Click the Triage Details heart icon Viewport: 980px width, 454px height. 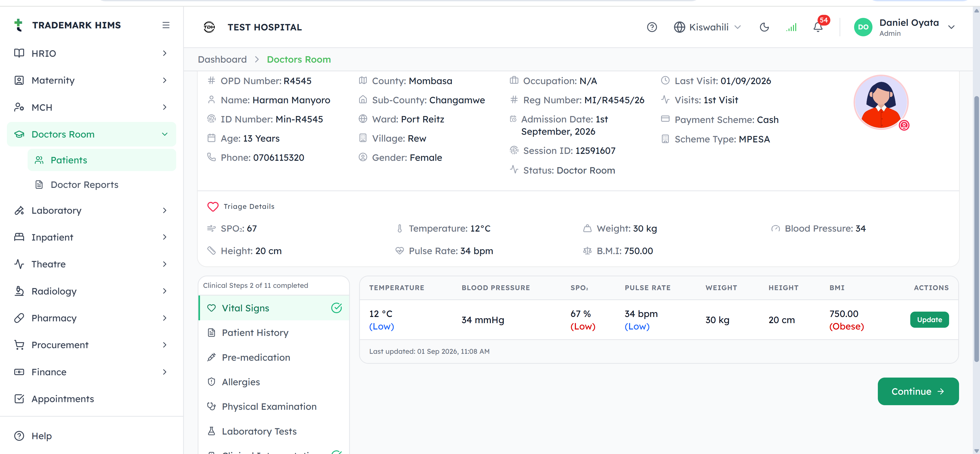pos(213,207)
